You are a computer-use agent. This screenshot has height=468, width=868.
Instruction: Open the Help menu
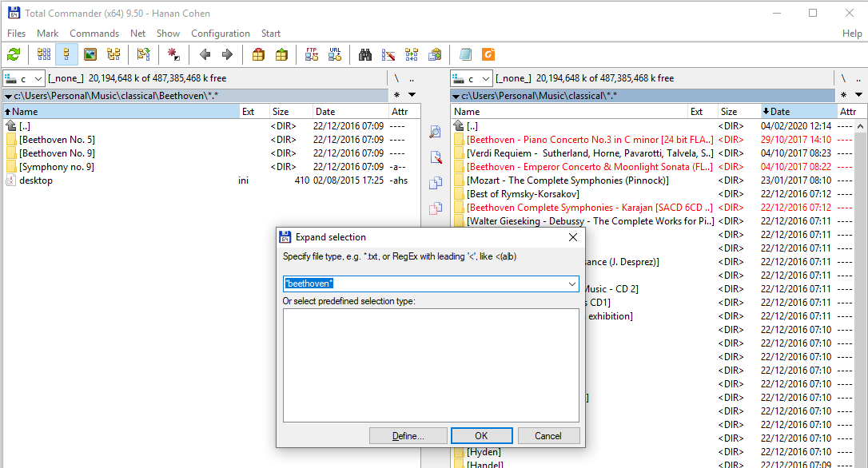tap(852, 34)
